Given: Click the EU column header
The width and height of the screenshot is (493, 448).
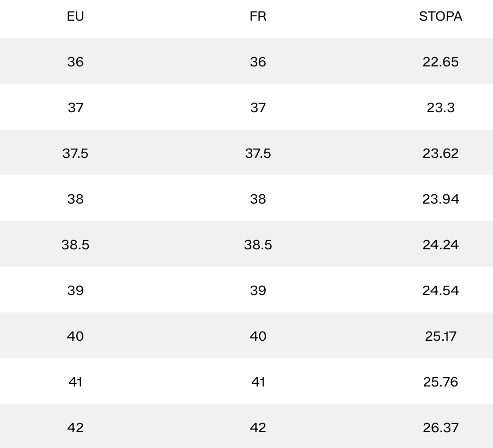Looking at the screenshot, I should click(75, 16).
